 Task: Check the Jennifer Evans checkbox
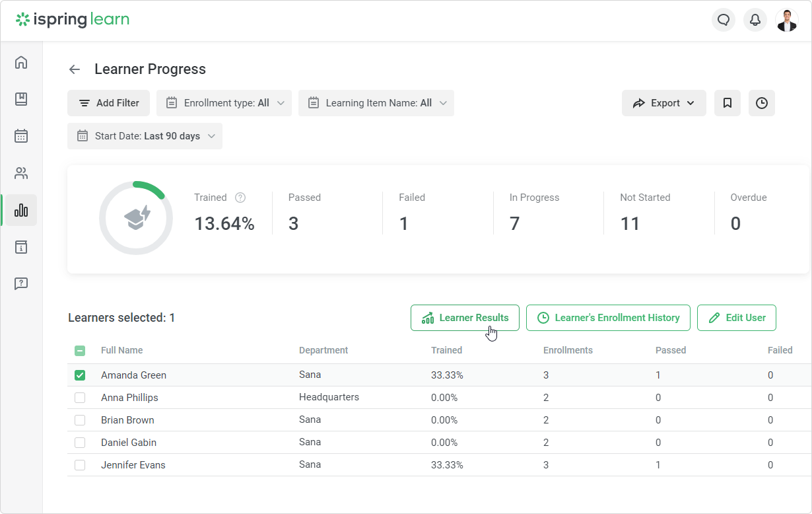[x=80, y=465]
